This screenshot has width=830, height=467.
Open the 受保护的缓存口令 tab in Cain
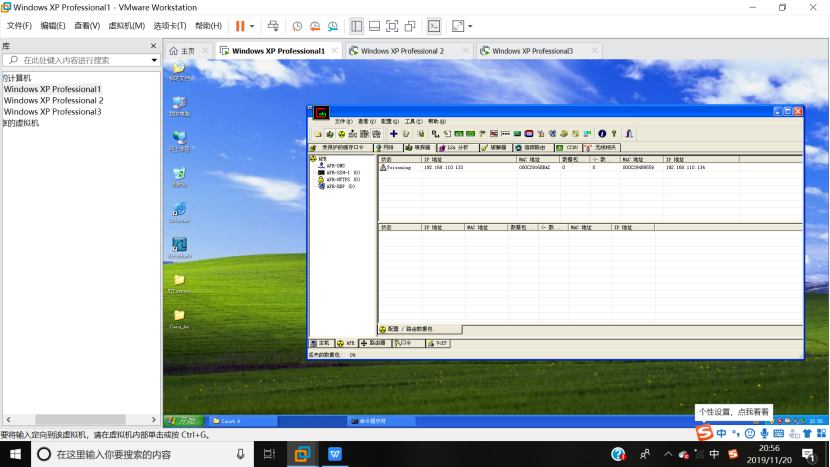point(340,148)
